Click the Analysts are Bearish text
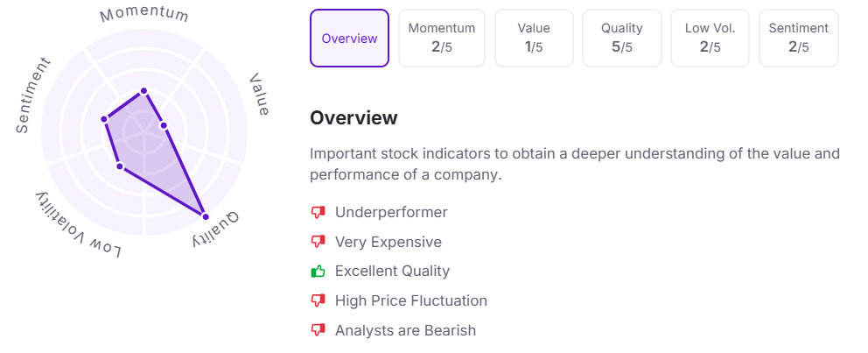Screen dimensions: 868x353 click(x=405, y=330)
